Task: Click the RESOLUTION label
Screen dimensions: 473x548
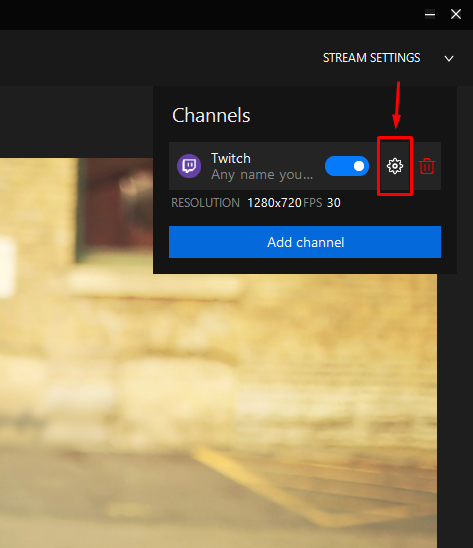Action: point(206,203)
